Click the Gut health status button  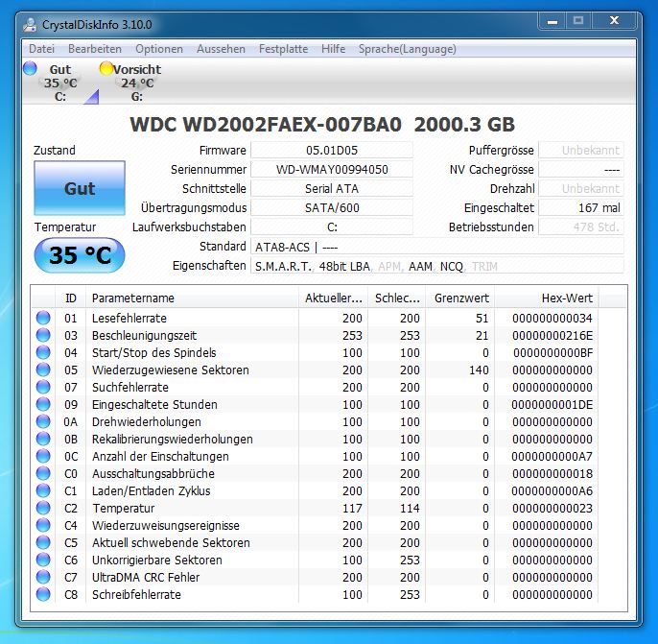click(80, 188)
